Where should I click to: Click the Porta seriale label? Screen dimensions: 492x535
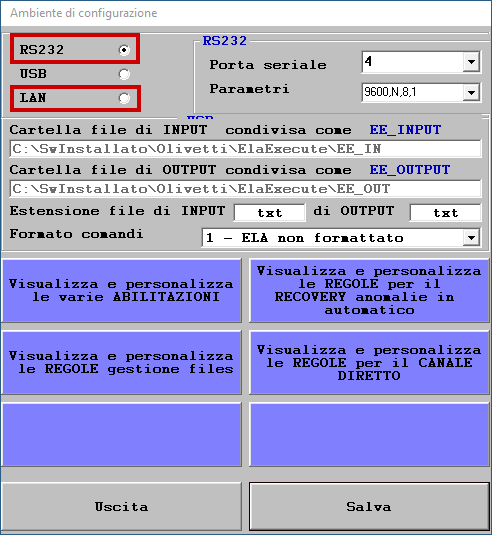(268, 65)
